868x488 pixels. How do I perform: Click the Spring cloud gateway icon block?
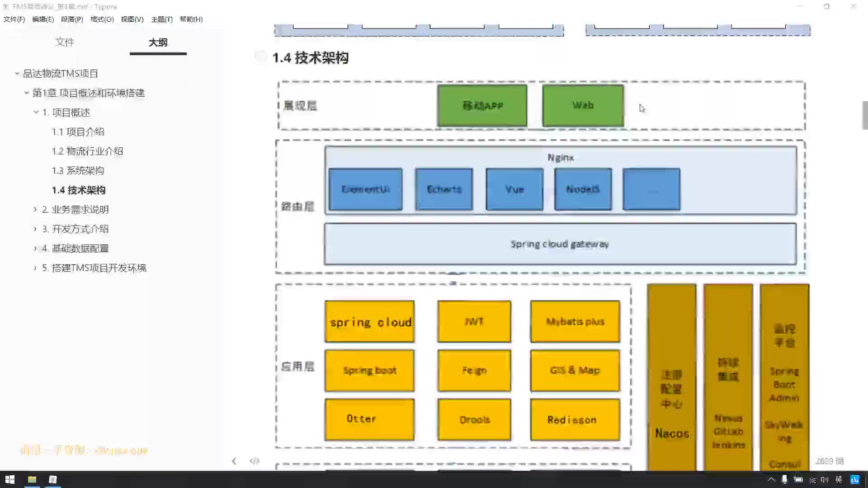coord(560,244)
